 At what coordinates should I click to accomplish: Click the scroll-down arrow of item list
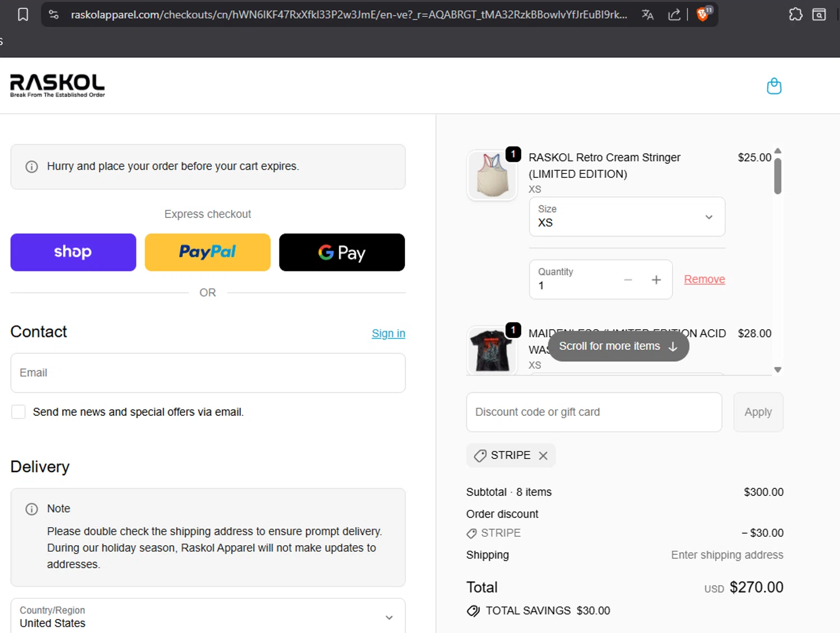[x=778, y=370]
